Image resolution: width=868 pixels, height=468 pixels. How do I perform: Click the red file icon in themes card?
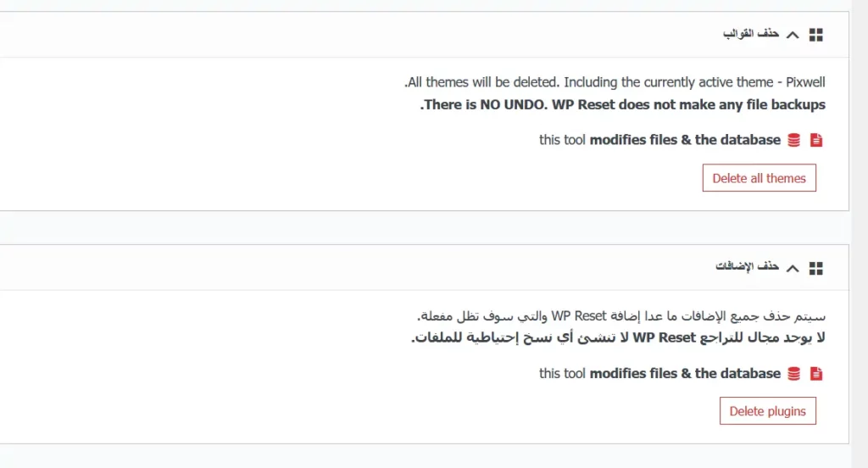point(816,140)
